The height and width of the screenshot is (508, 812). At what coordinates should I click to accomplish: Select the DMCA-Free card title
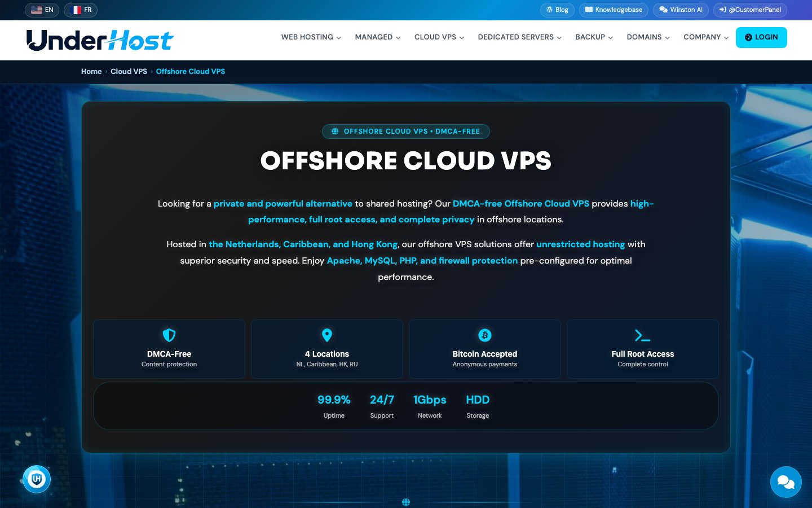pos(169,354)
